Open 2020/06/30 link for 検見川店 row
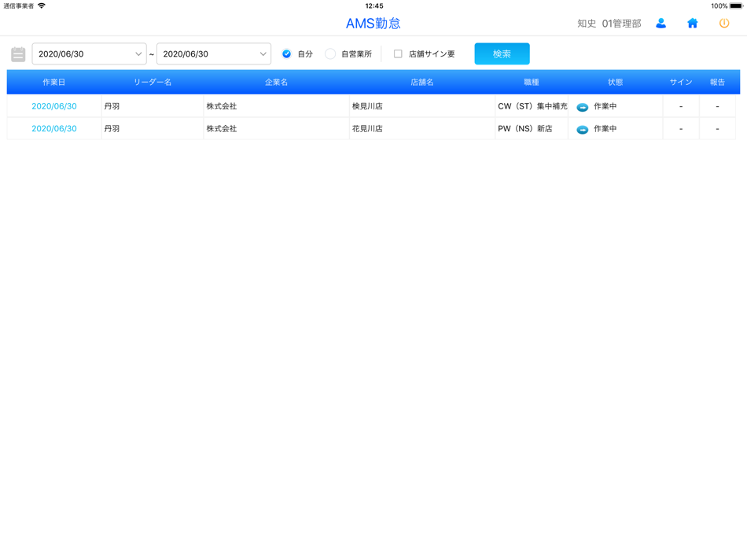Image resolution: width=747 pixels, height=560 pixels. coord(53,106)
